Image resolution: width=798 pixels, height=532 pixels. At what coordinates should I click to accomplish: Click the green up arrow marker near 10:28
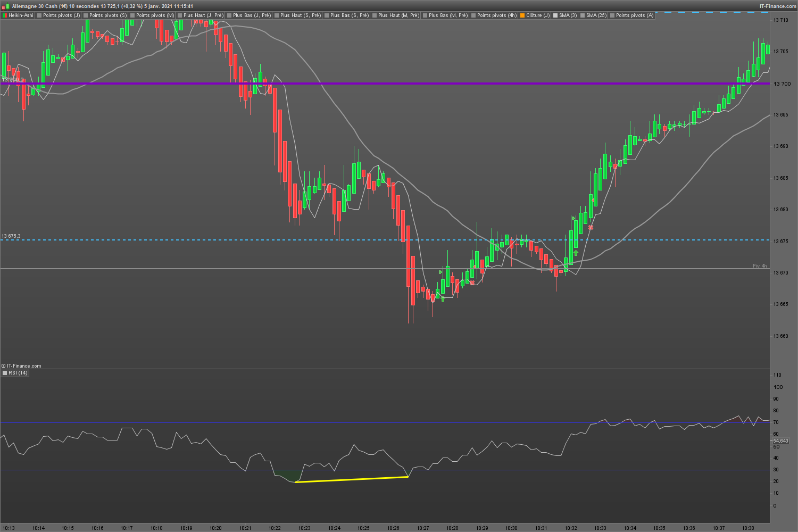click(x=443, y=298)
